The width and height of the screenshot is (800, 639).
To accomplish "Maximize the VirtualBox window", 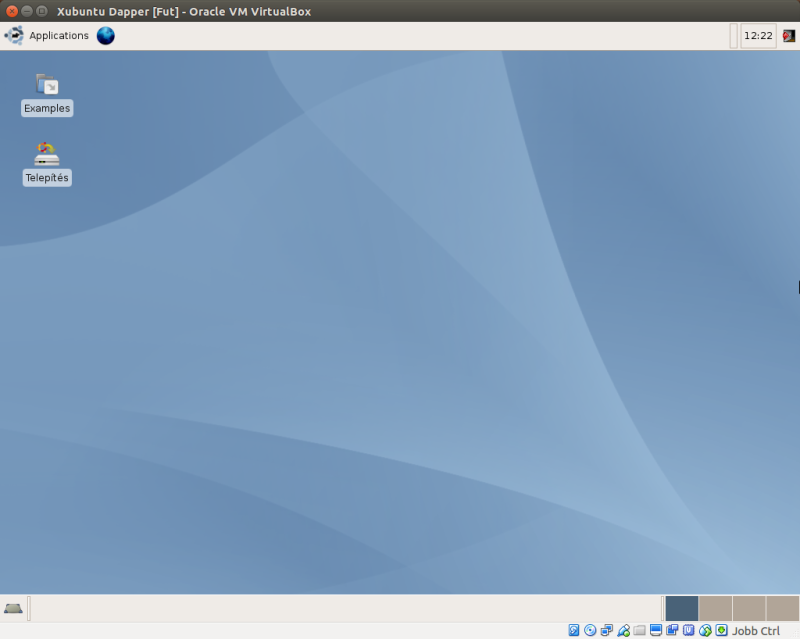I will tap(42, 11).
